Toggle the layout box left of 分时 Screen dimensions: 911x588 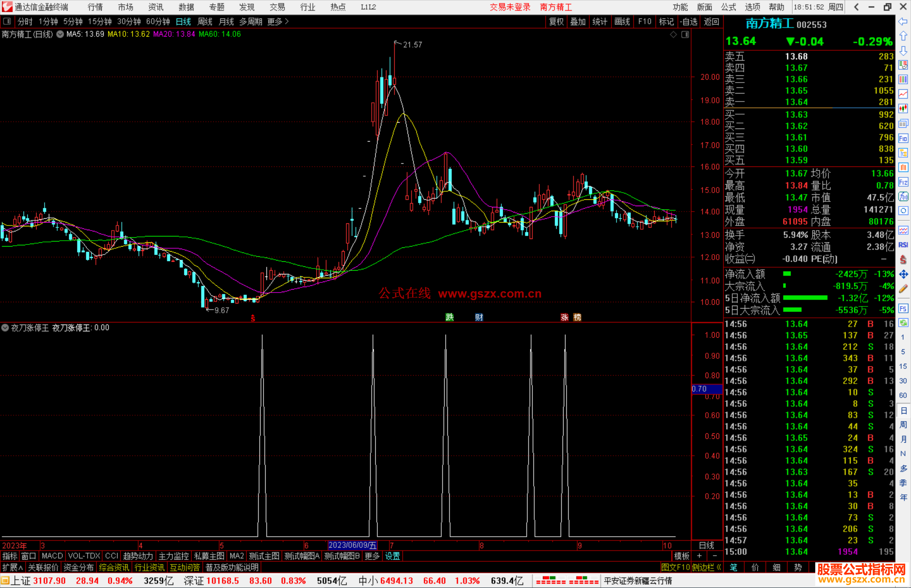[7, 21]
